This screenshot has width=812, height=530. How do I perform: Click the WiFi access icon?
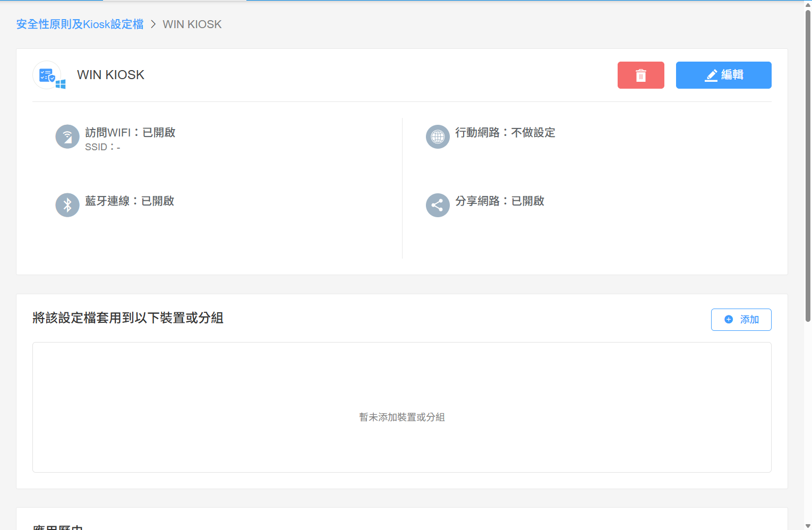coord(67,137)
